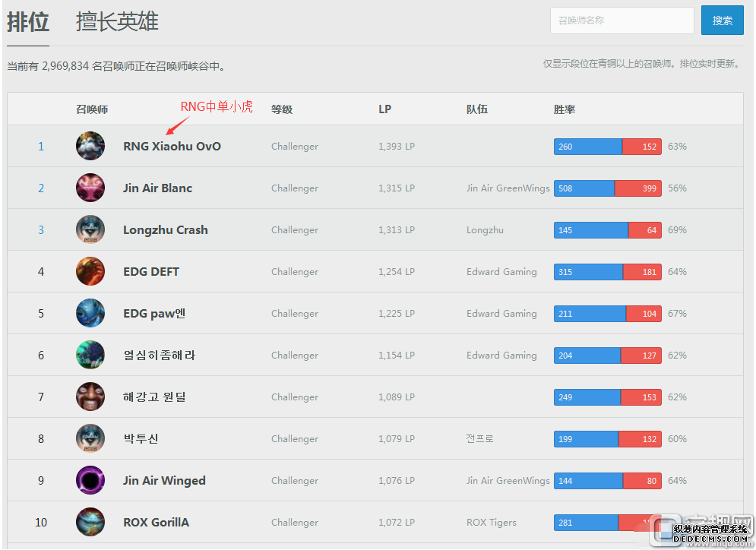The image size is (756, 550).
Task: Open the Longzhu team link
Action: point(485,230)
